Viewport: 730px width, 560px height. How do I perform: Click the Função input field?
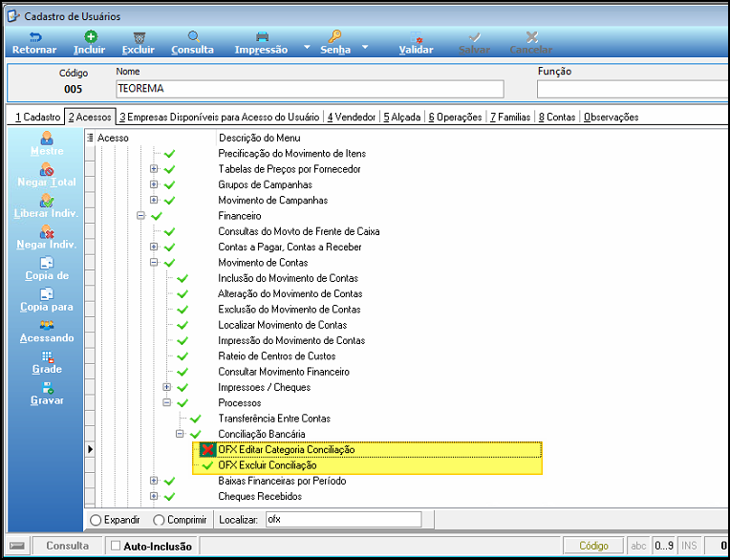633,89
